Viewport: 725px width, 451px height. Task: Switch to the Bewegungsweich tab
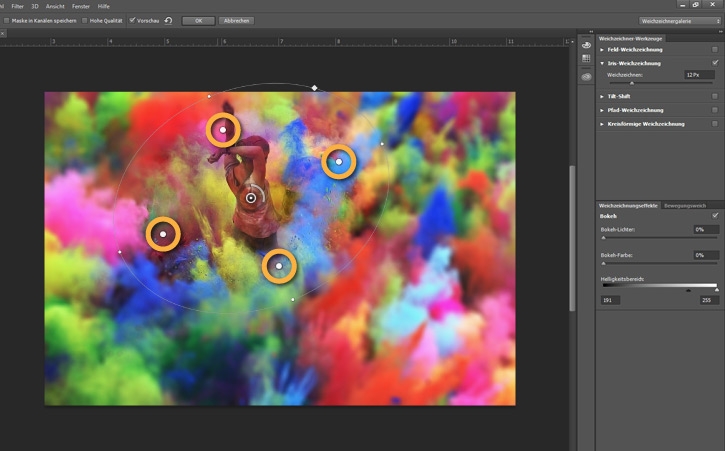coord(684,205)
